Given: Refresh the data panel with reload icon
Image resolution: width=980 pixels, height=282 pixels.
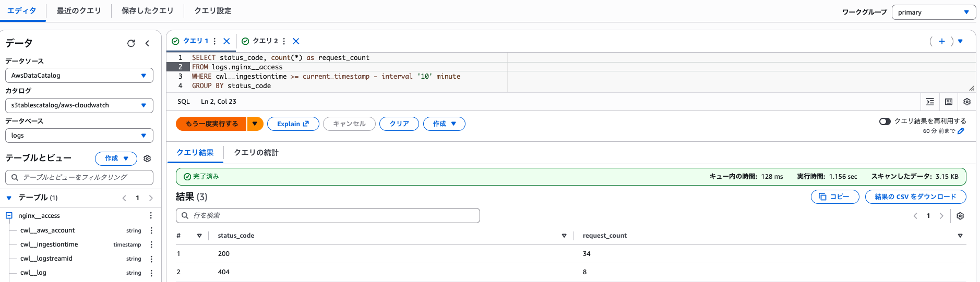Looking at the screenshot, I should pyautogui.click(x=131, y=43).
